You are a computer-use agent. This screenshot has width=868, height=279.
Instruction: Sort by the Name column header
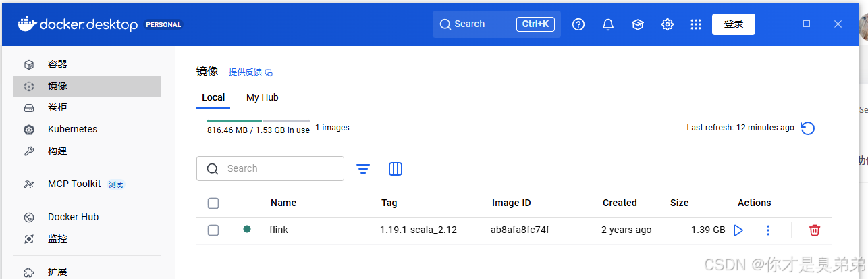(x=283, y=203)
